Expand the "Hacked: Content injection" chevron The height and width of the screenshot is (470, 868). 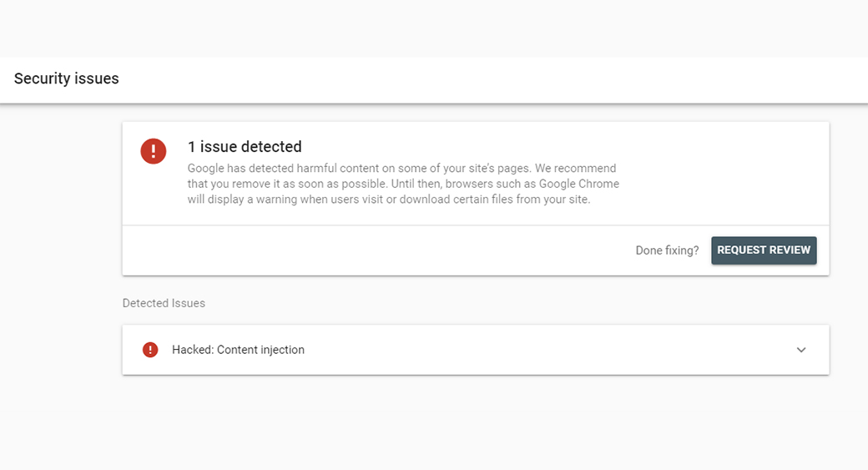[x=801, y=350]
